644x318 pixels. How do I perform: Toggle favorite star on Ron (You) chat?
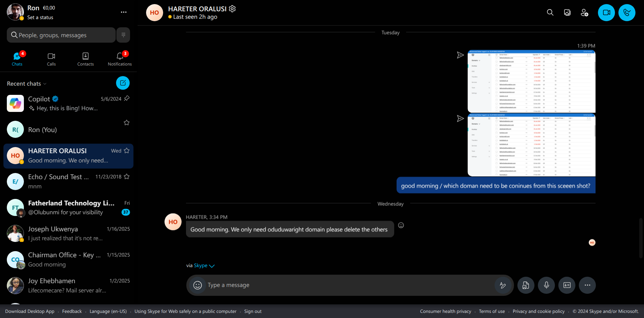point(127,122)
